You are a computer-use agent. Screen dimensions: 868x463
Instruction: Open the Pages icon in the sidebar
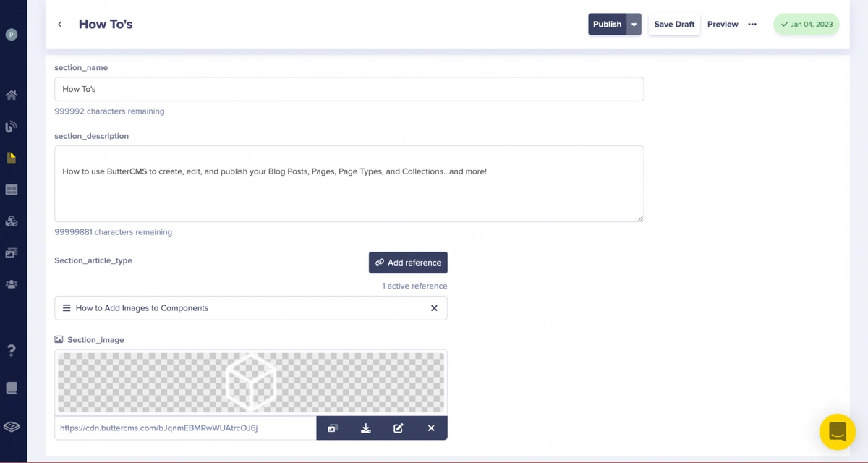tap(12, 158)
